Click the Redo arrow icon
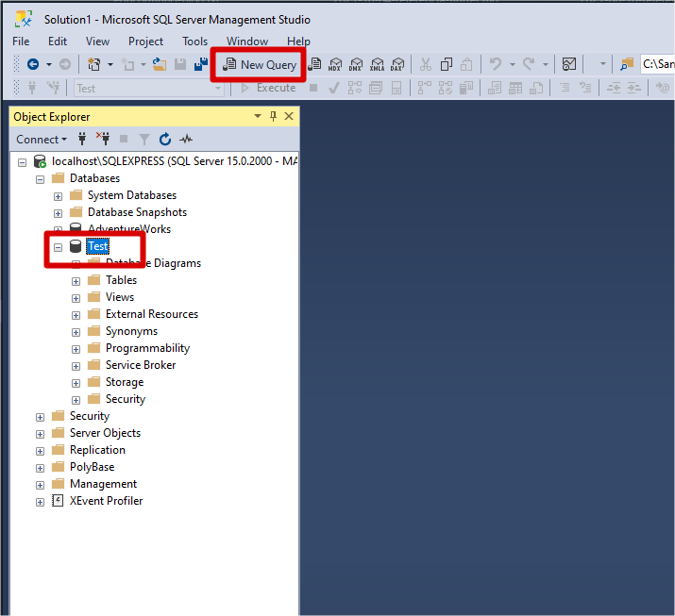The width and height of the screenshot is (675, 616). (x=529, y=64)
